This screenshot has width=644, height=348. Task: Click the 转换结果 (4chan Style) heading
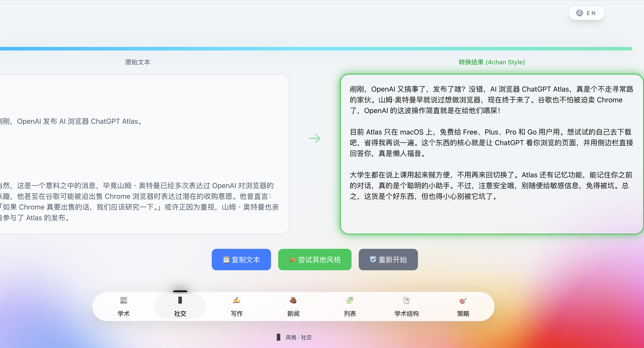491,62
